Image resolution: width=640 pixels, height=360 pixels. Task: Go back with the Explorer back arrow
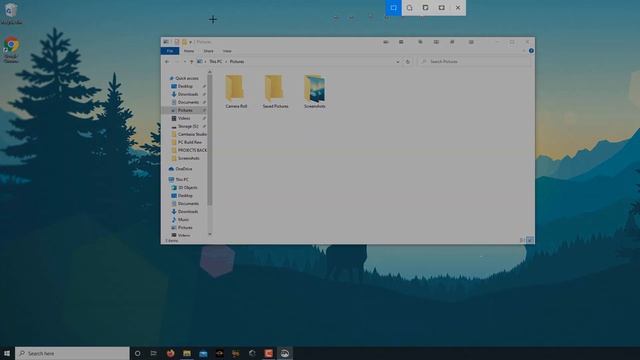point(167,62)
